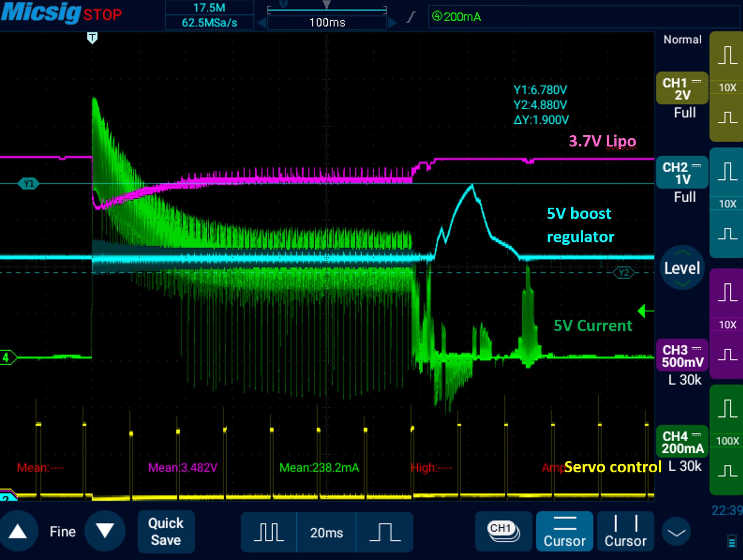Tap the timebase increase single-pulse icon
Image resolution: width=743 pixels, height=560 pixels.
tap(385, 532)
